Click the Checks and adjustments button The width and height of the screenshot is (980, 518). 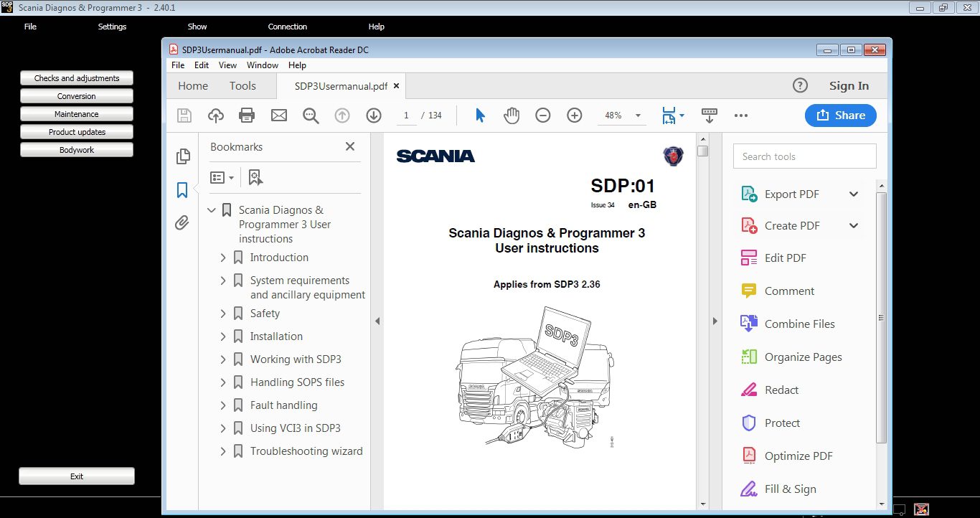point(76,77)
